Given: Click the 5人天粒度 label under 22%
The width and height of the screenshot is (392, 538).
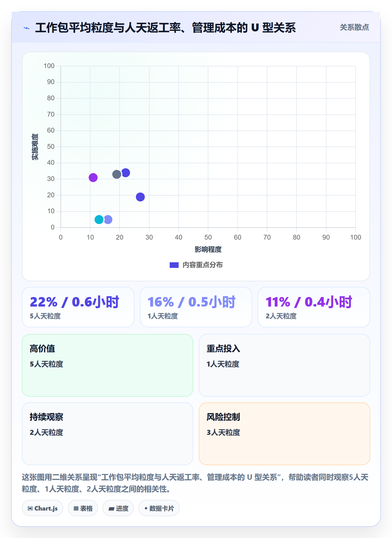Looking at the screenshot, I should (45, 316).
